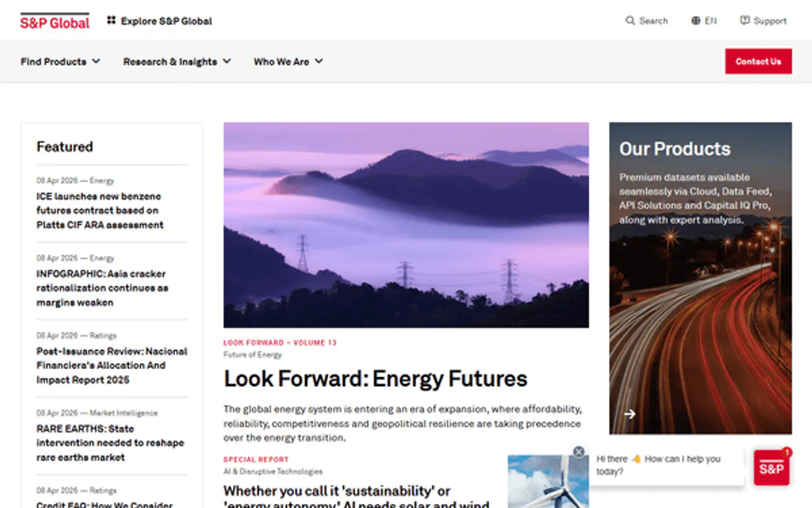Open the RARE EARTHS state intervention article
The width and height of the screenshot is (812, 508).
(110, 443)
